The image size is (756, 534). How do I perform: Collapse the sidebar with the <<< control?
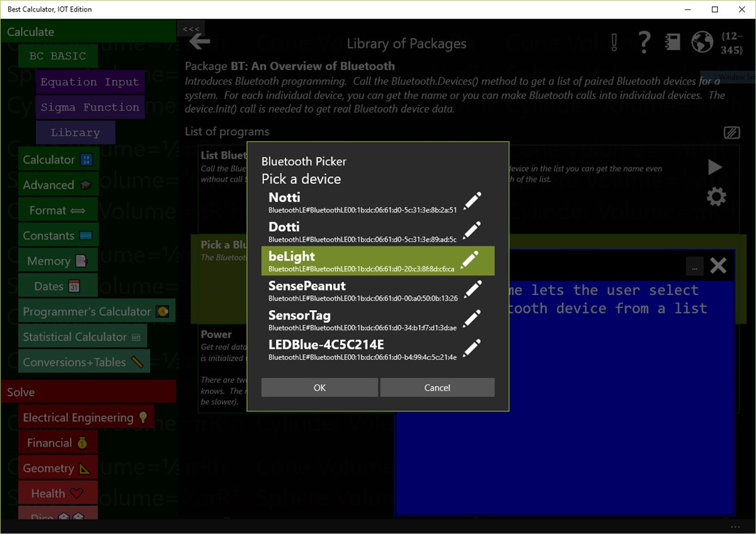(191, 30)
